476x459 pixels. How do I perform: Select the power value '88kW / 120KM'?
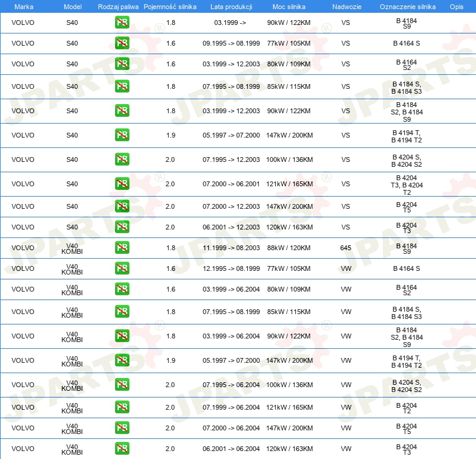(x=289, y=248)
